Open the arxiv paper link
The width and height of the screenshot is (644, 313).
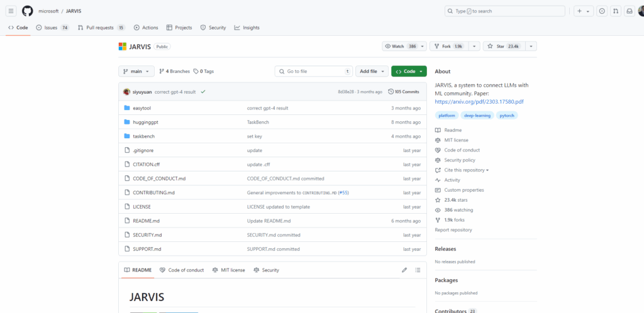tap(479, 102)
